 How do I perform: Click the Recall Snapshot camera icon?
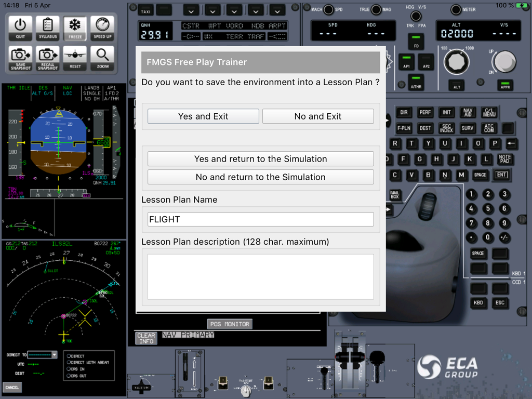(x=48, y=58)
